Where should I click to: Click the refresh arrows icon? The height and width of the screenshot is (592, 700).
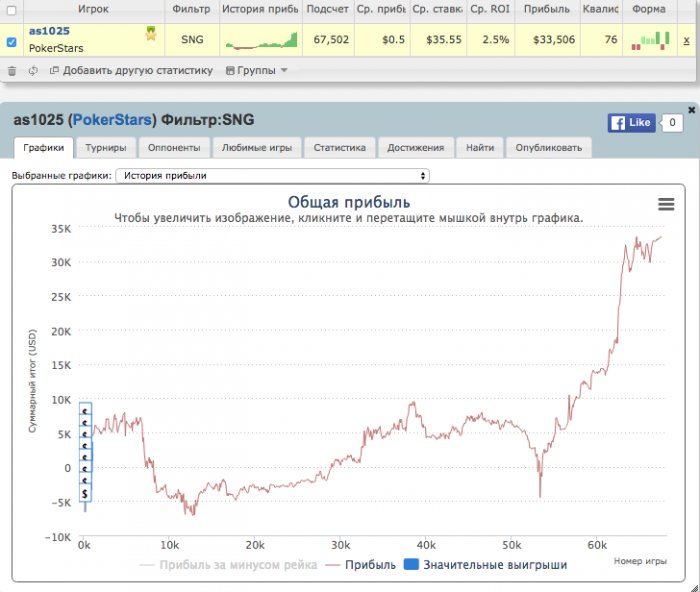pos(33,71)
